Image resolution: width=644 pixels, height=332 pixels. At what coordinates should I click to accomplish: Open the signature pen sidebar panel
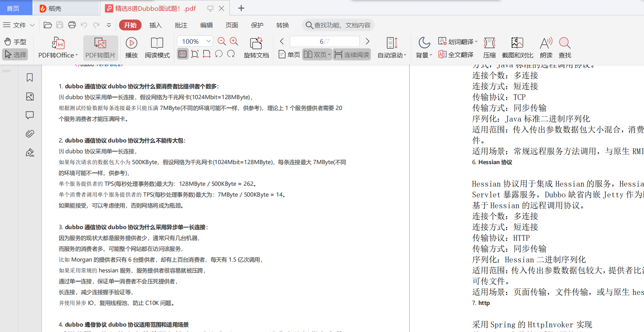click(30, 152)
